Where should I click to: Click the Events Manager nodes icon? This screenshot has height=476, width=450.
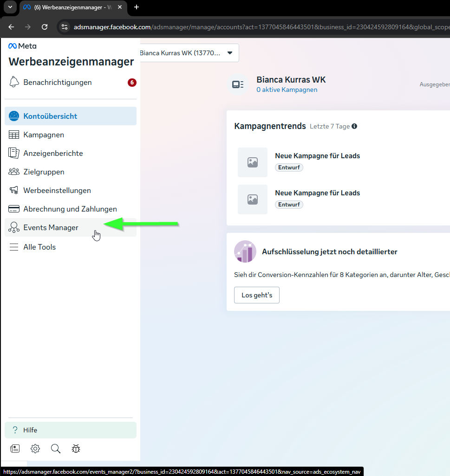click(14, 227)
